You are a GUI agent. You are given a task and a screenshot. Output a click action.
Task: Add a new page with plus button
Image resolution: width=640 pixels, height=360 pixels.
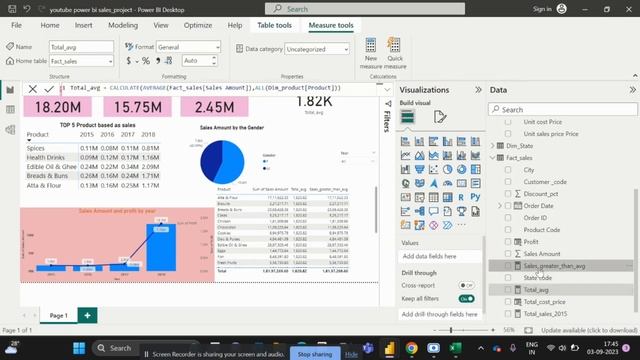[x=87, y=315]
